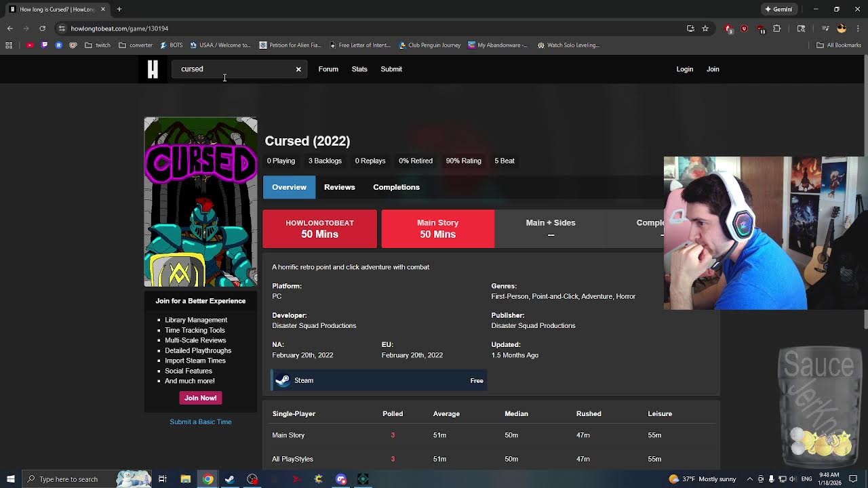This screenshot has height=488, width=868.
Task: Click the Join Now! button
Action: click(201, 398)
